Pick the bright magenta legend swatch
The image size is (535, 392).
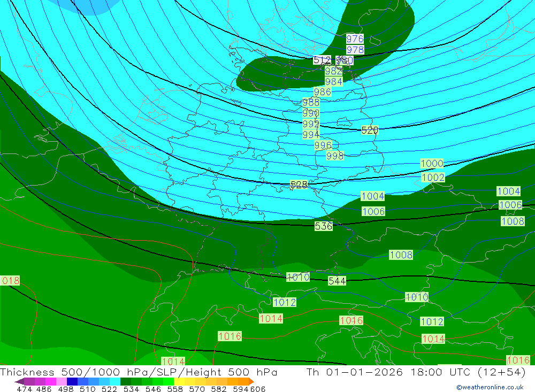[x=50, y=381]
